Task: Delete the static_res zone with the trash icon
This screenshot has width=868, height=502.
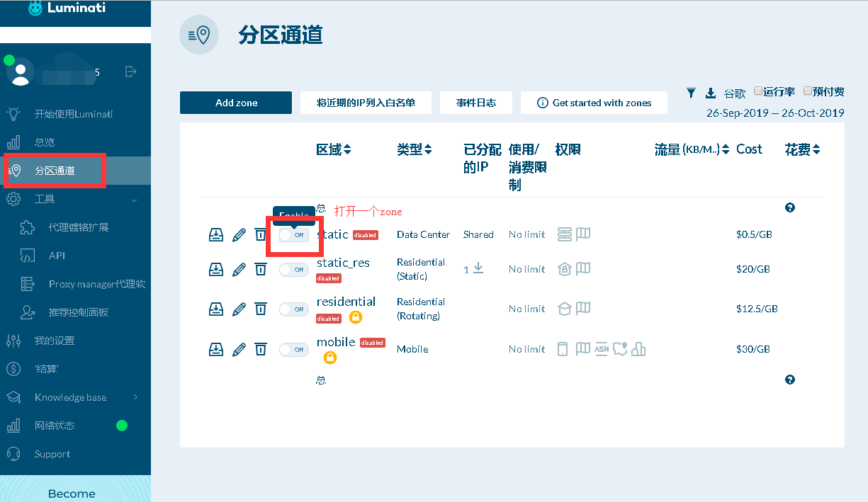Action: (x=261, y=269)
